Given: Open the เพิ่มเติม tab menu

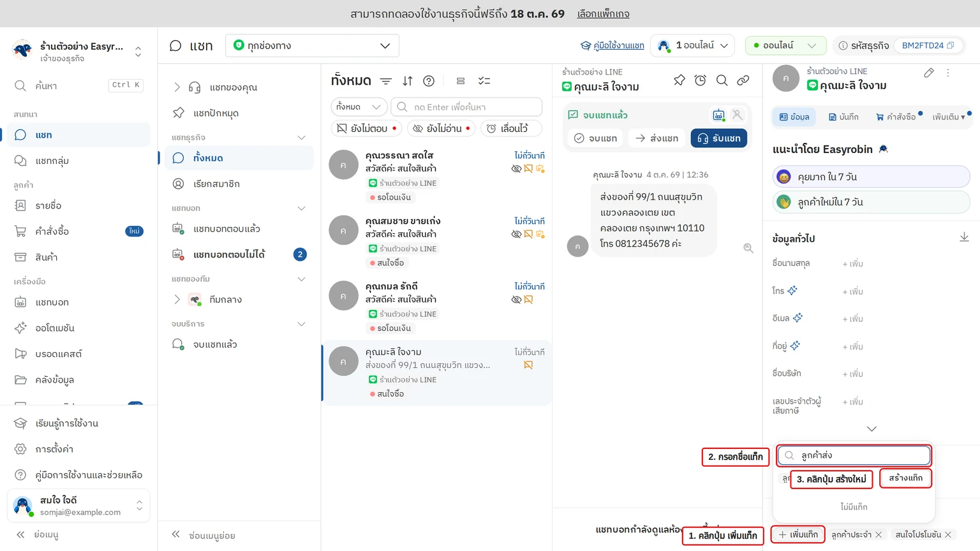Looking at the screenshot, I should click(948, 117).
